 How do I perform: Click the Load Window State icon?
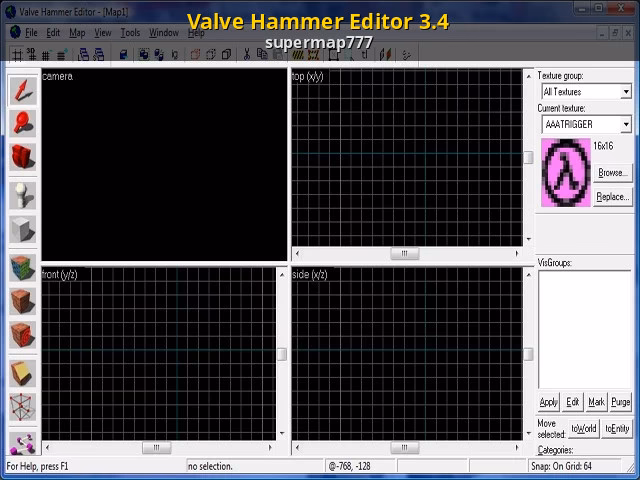point(83,54)
